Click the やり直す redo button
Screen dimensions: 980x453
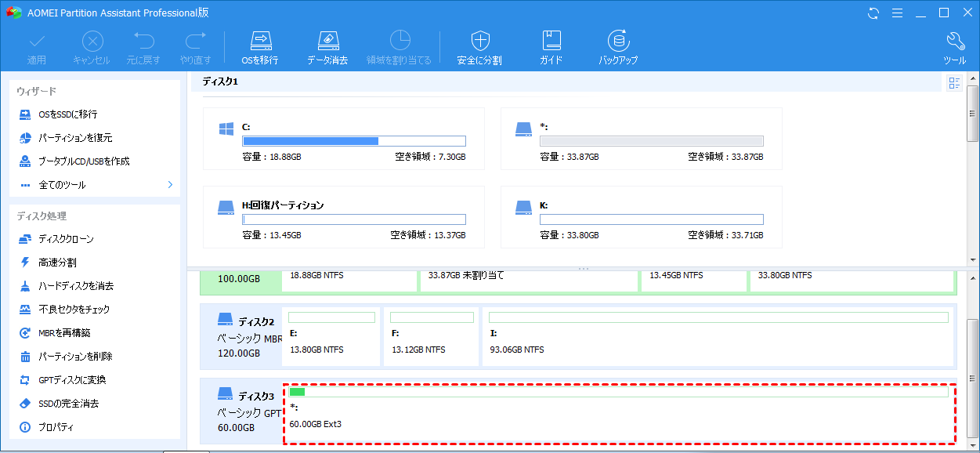coord(195,48)
